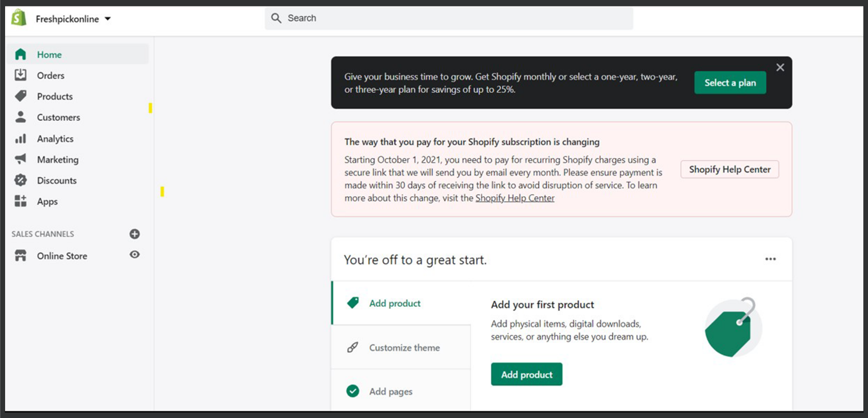Click the Online Store storefront icon
868x418 pixels.
pyautogui.click(x=20, y=255)
